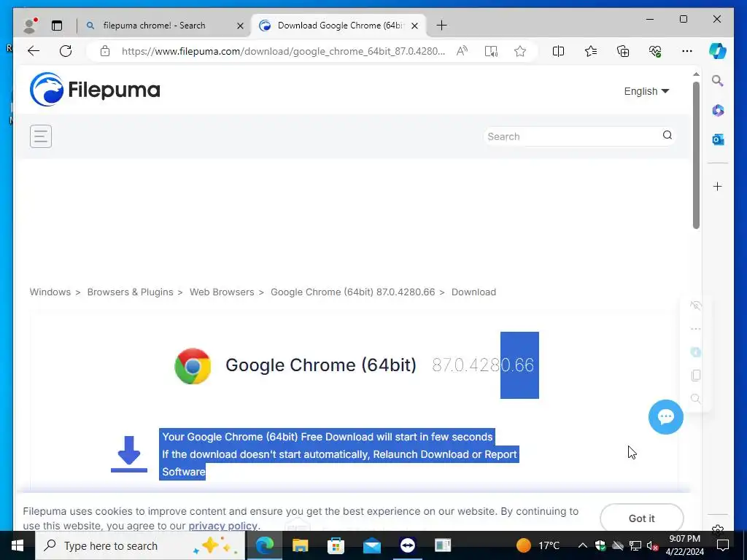Open weather widget showing 17°C

(x=538, y=545)
